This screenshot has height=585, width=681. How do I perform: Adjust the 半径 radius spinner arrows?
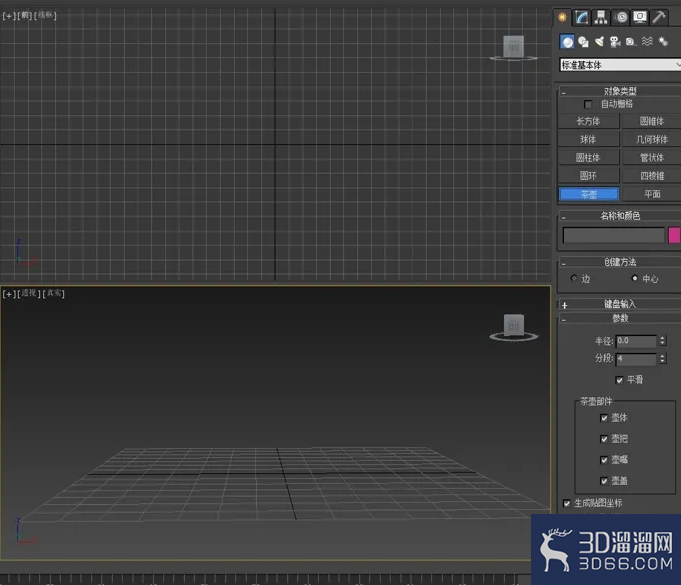coord(662,341)
